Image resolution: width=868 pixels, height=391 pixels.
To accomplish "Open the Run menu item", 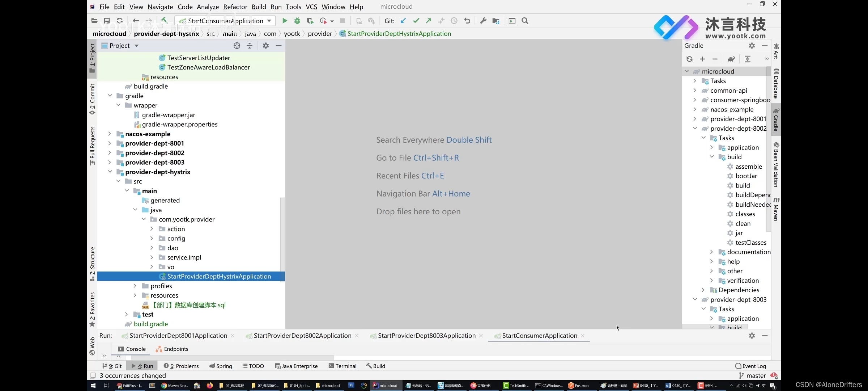I will [x=276, y=6].
